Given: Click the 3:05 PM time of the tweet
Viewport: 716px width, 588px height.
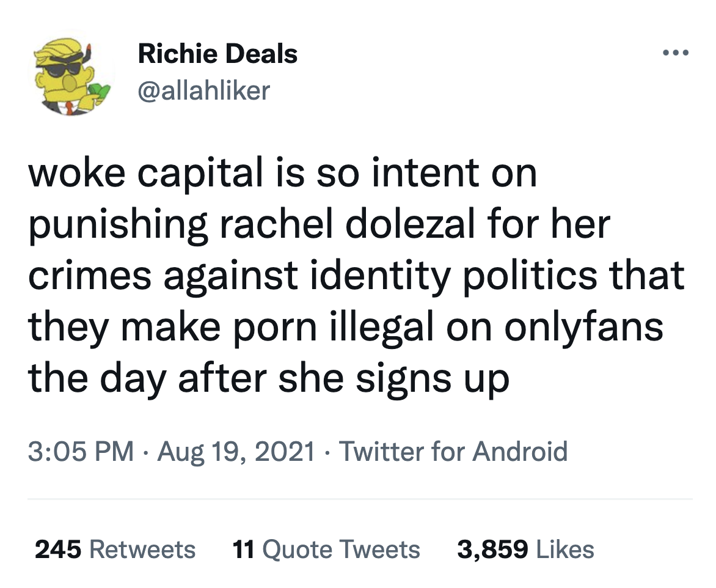Looking at the screenshot, I should tap(79, 452).
